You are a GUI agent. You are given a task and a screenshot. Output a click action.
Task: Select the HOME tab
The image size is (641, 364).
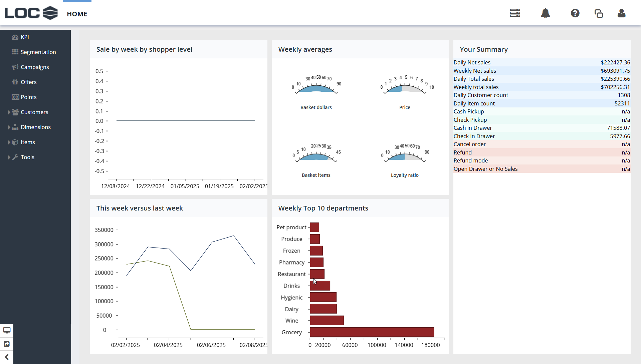coord(77,14)
